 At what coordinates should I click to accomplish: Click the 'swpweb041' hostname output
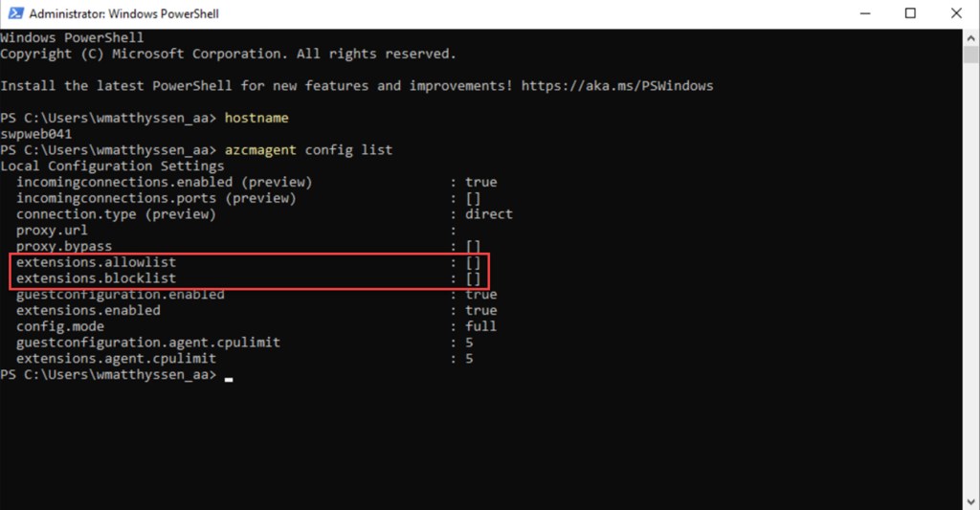(x=36, y=134)
